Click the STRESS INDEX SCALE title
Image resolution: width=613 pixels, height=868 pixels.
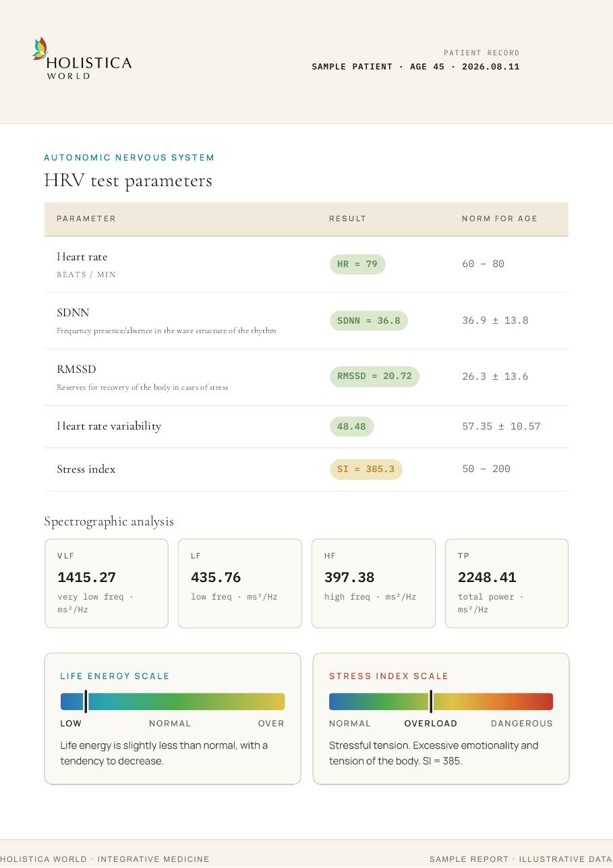pyautogui.click(x=388, y=676)
